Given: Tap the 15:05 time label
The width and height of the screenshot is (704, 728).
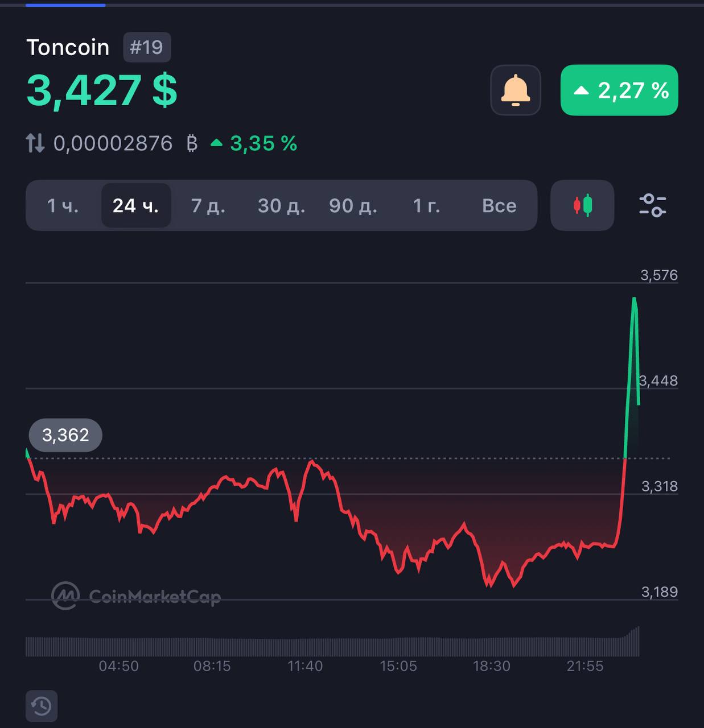Looking at the screenshot, I should [398, 666].
